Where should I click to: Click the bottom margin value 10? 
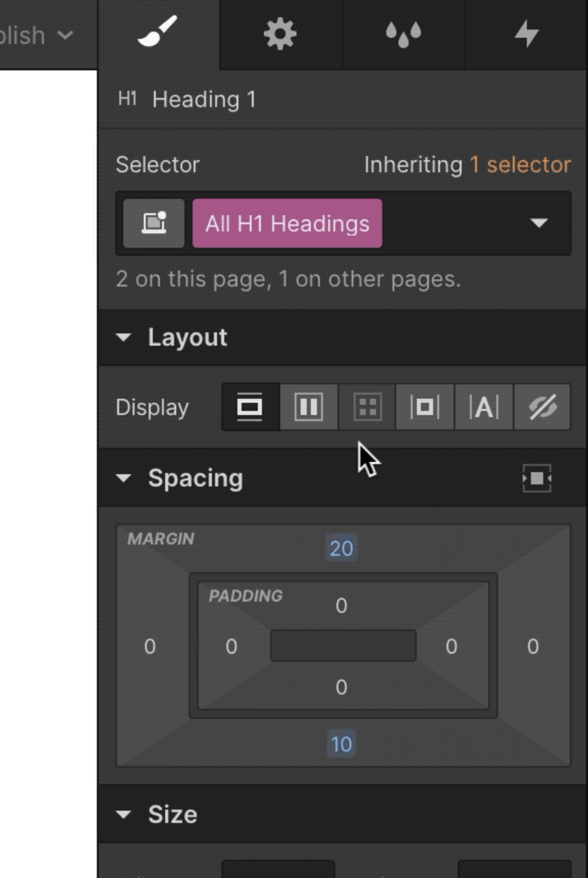[x=342, y=744]
